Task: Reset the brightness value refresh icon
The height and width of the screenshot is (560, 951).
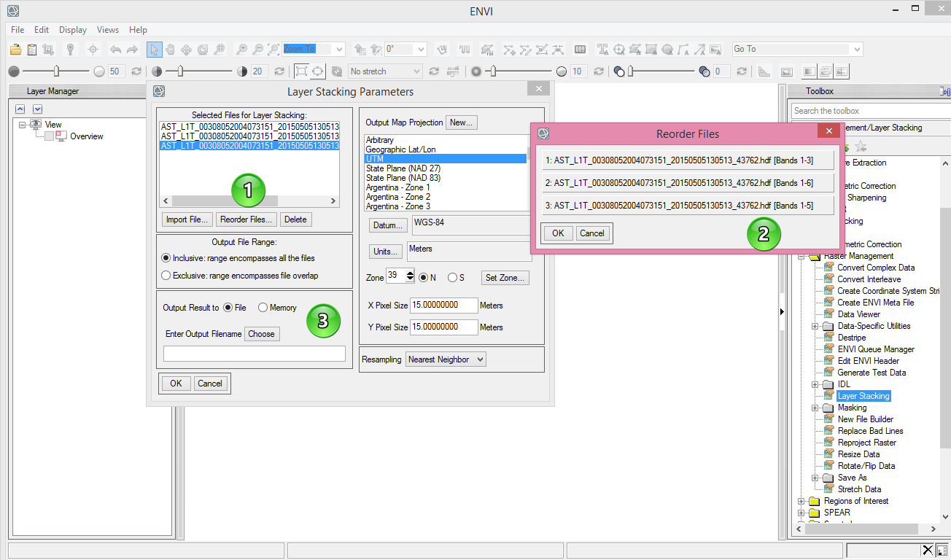Action: click(136, 71)
